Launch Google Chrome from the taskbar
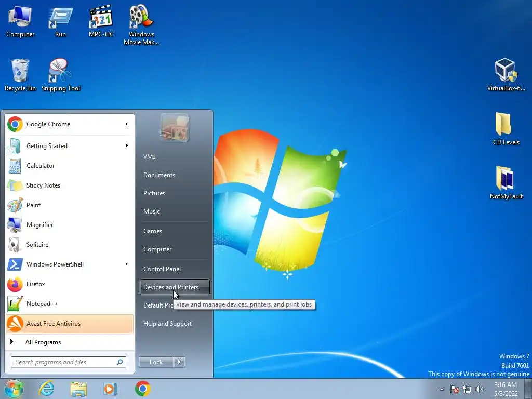Screen dimensions: 532x399 click(143, 389)
